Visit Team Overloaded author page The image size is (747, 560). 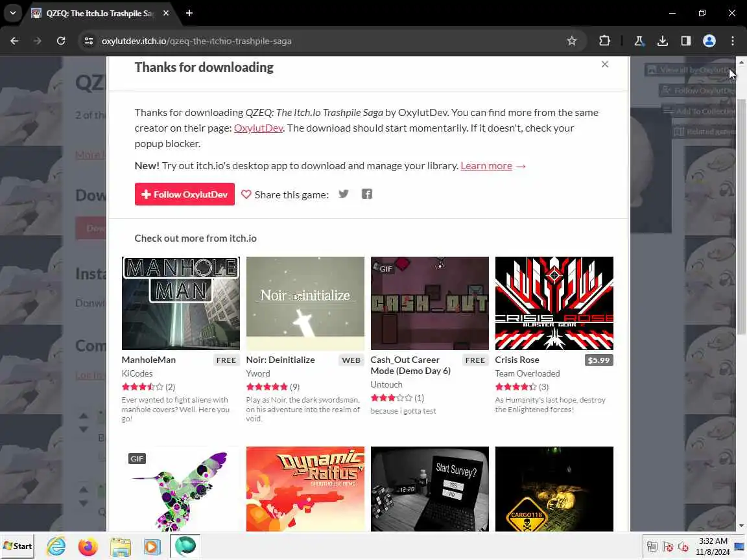[x=527, y=374]
